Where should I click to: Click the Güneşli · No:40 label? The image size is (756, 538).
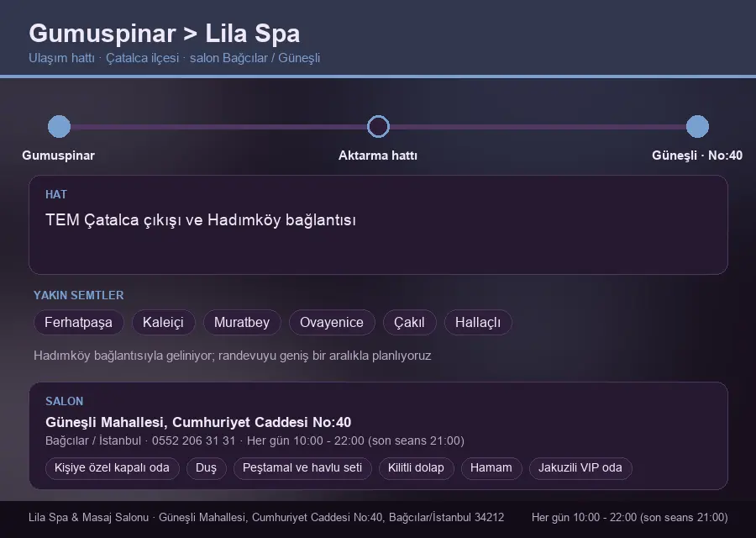click(x=697, y=156)
